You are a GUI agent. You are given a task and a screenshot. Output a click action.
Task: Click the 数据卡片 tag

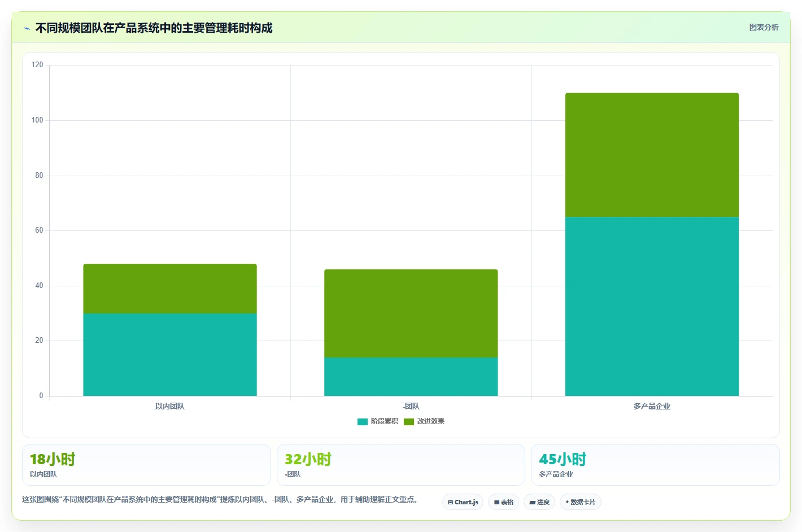pyautogui.click(x=581, y=502)
